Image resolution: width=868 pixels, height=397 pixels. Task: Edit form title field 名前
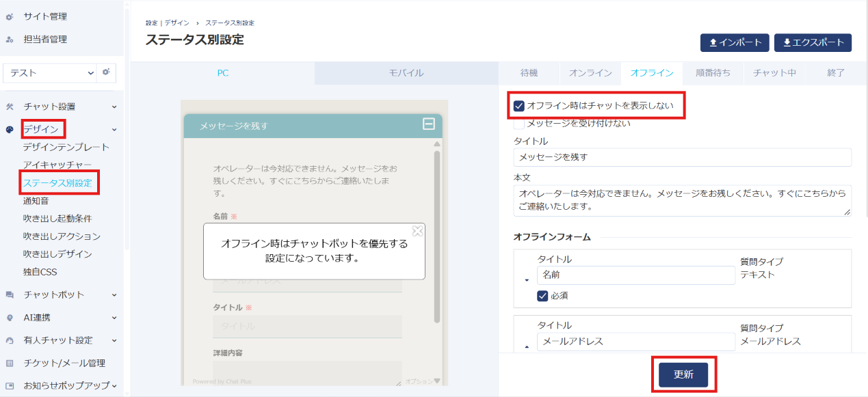tap(635, 275)
